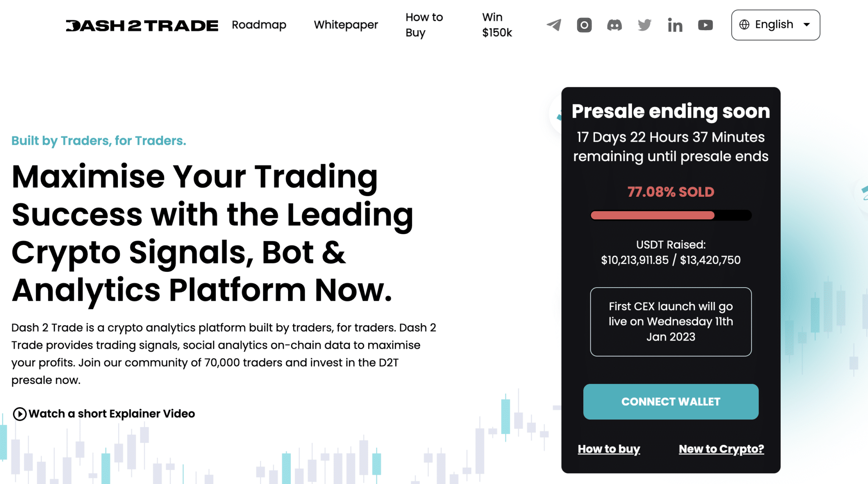Image resolution: width=868 pixels, height=484 pixels.
Task: Open Dash 2 Trade Telegram channel
Action: pos(554,25)
